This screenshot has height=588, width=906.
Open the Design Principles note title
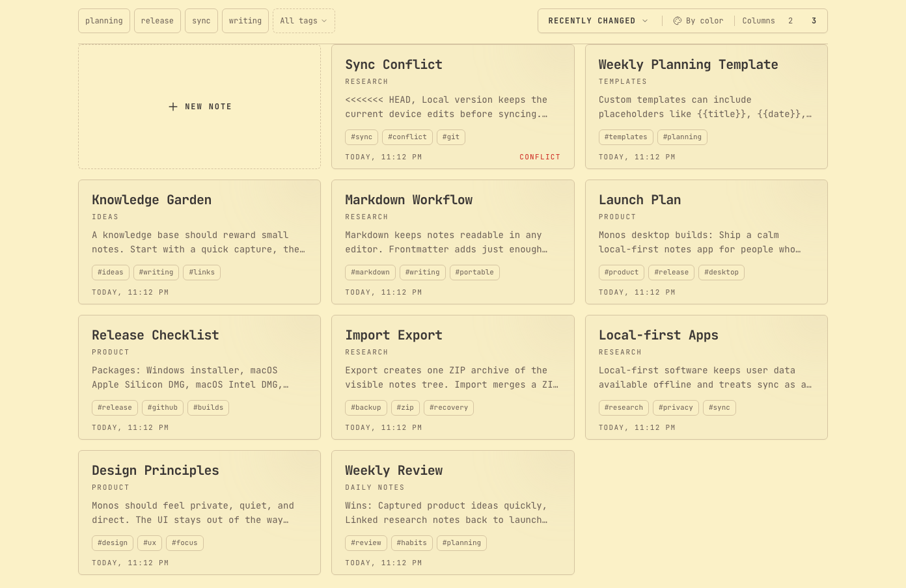(x=156, y=470)
